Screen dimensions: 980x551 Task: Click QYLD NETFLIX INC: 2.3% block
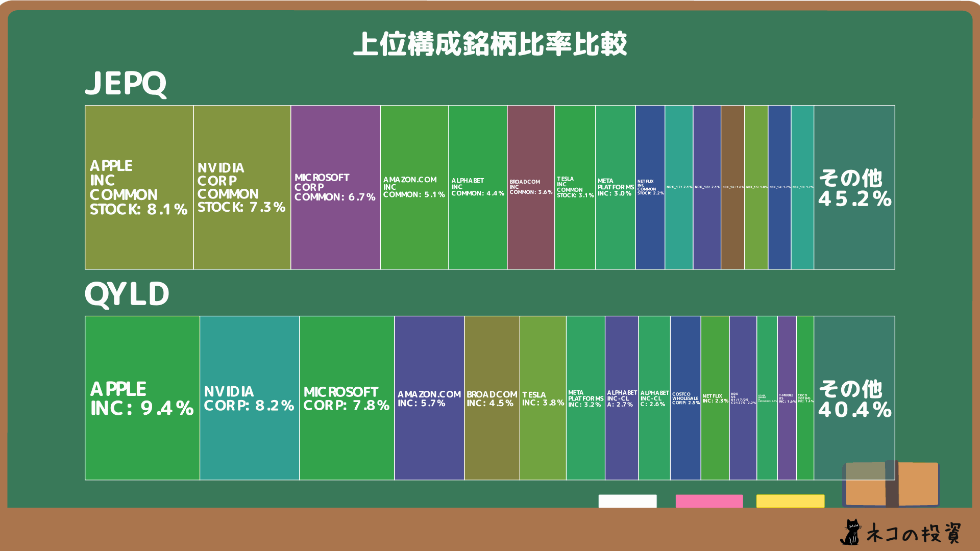pyautogui.click(x=715, y=398)
